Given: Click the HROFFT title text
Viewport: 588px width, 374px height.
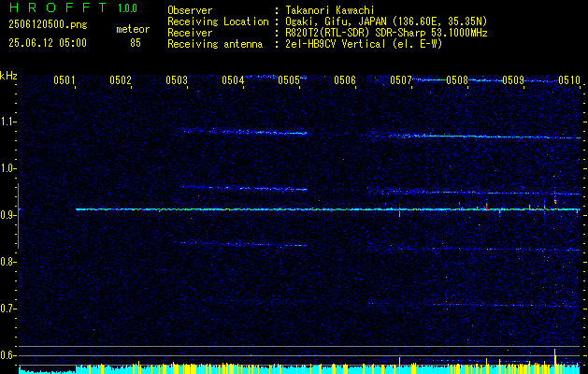Looking at the screenshot, I should 57,7.
